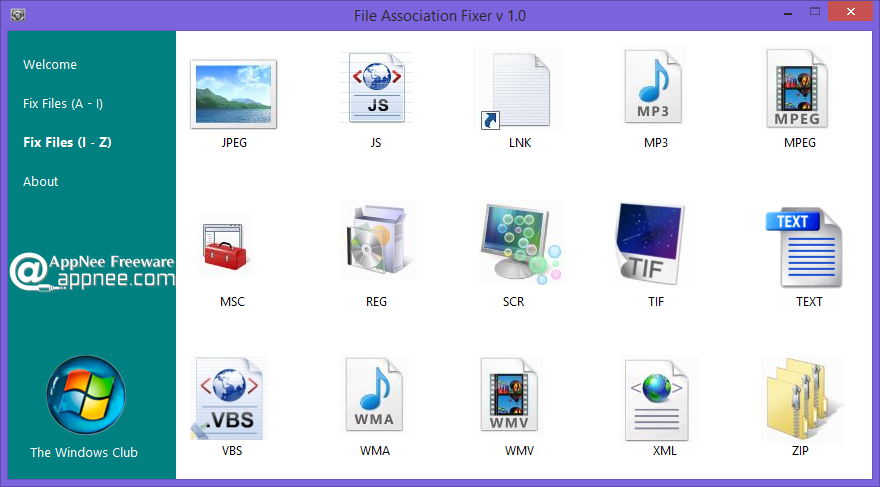
Task: Click the app icon in title bar
Action: (x=18, y=15)
